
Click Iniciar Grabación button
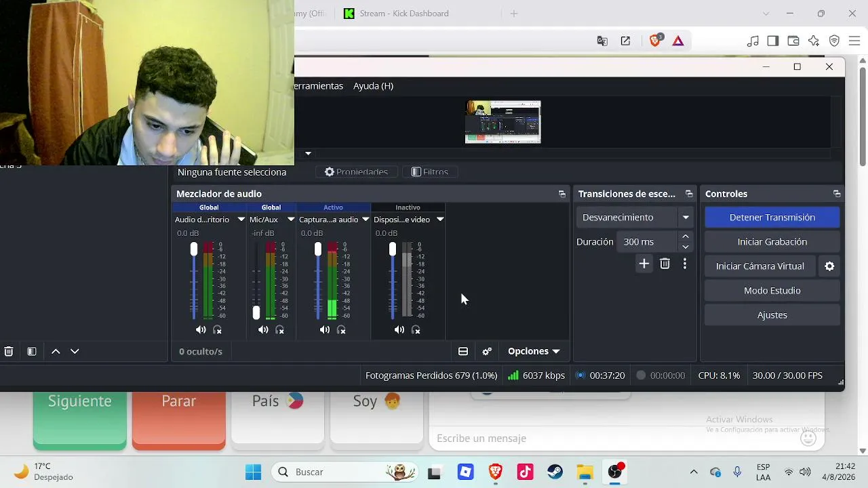(772, 242)
